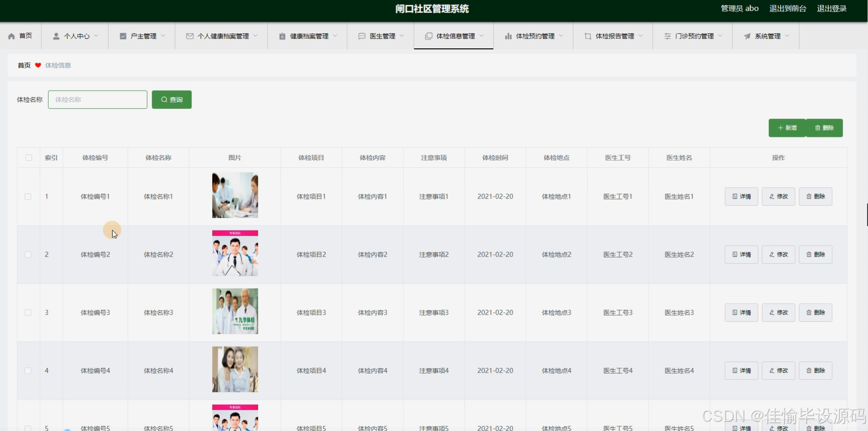Expand the 体检报告管理 dropdown arrow
This screenshot has width=868, height=431.
(641, 35)
